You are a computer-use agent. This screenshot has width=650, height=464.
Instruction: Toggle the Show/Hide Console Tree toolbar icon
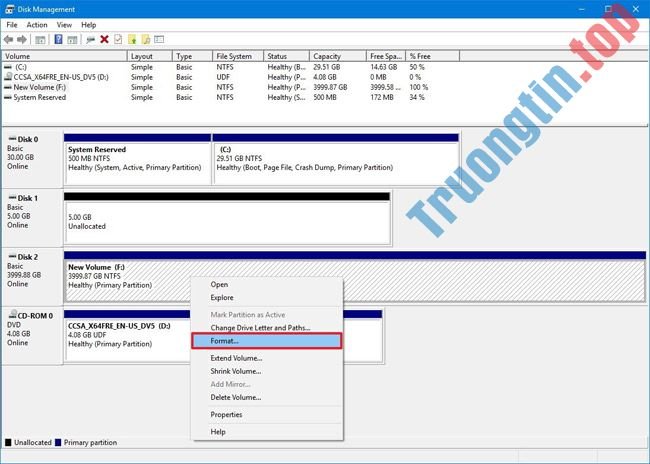click(x=40, y=40)
